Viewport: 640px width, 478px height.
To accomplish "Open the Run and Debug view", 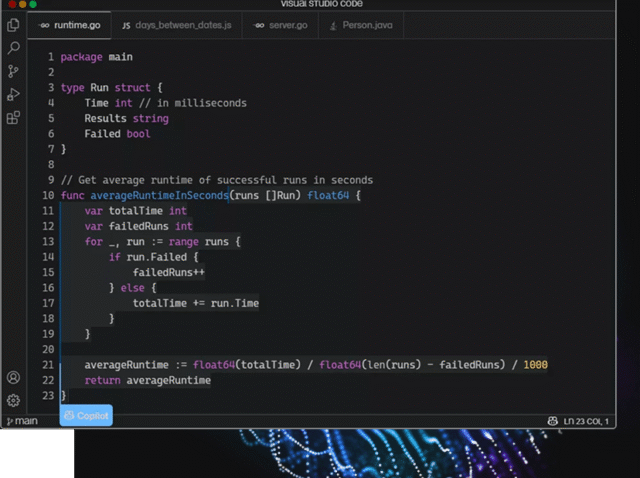I will pos(13,94).
